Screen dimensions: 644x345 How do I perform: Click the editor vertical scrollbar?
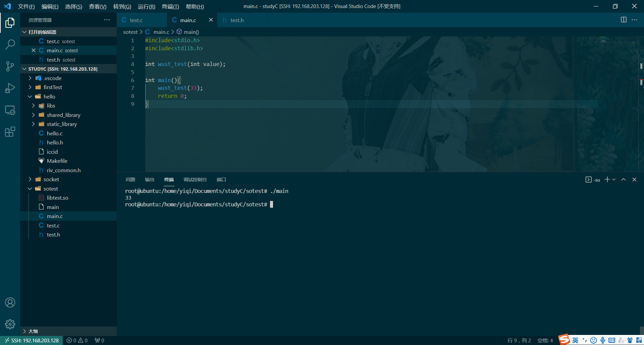pos(641,104)
